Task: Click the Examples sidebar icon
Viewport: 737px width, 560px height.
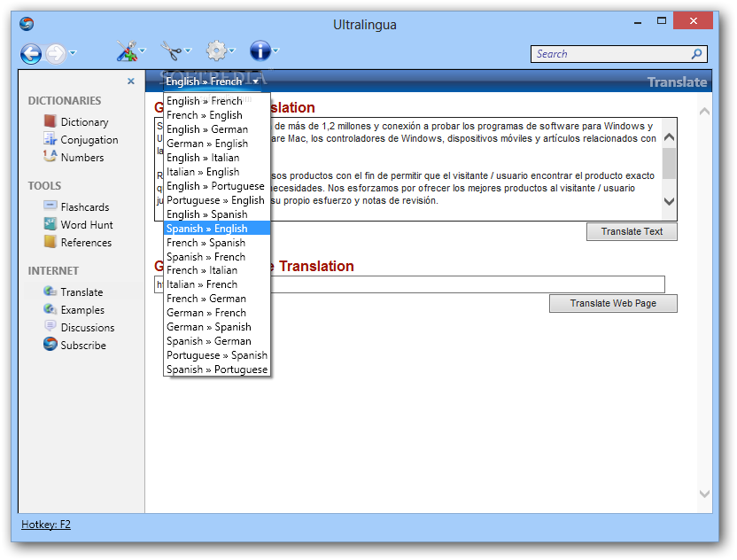Action: click(50, 309)
